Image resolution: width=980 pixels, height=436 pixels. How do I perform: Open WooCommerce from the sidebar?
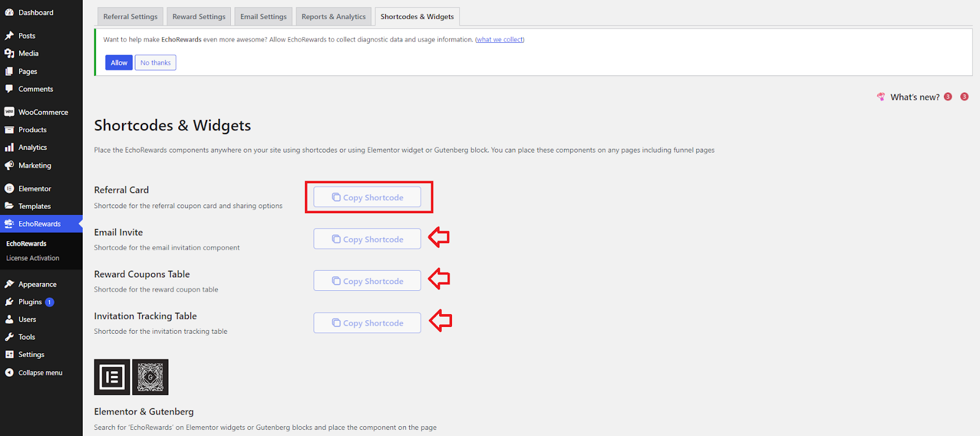pos(43,112)
